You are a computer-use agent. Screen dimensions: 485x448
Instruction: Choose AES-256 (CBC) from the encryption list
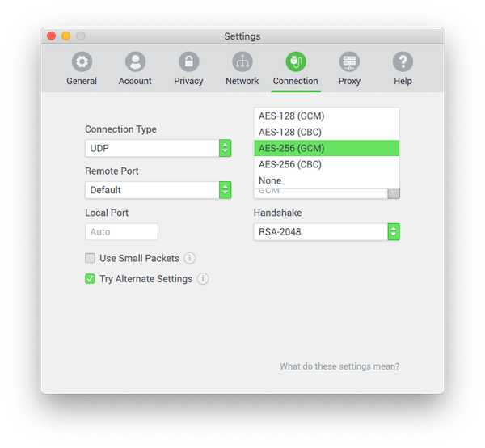coord(291,164)
